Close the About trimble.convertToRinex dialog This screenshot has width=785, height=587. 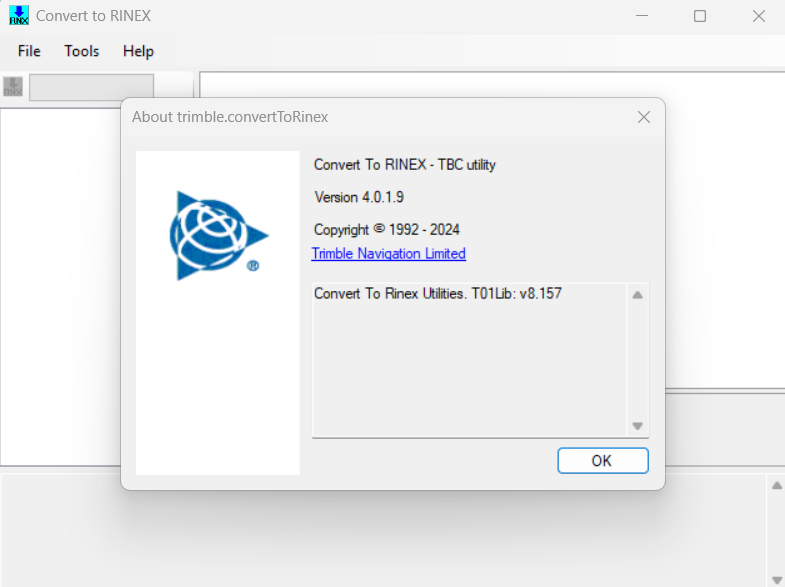coord(644,117)
